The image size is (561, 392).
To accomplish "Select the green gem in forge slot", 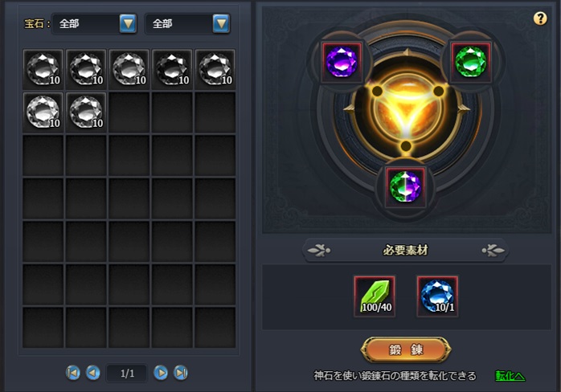I will tap(470, 62).
